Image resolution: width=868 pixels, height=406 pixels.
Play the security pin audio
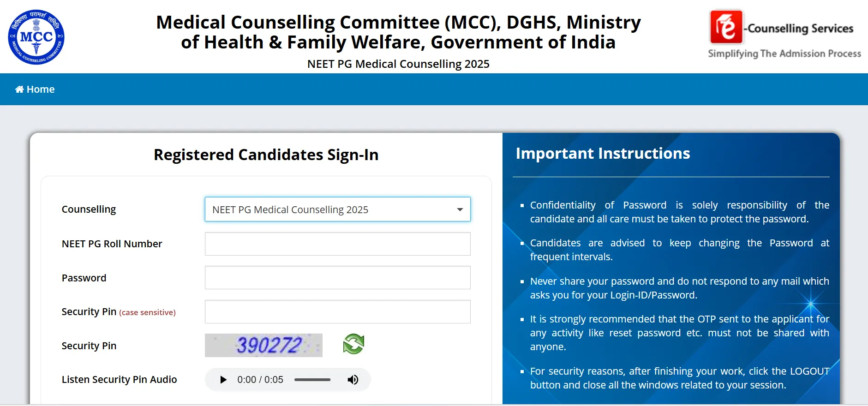(x=223, y=380)
